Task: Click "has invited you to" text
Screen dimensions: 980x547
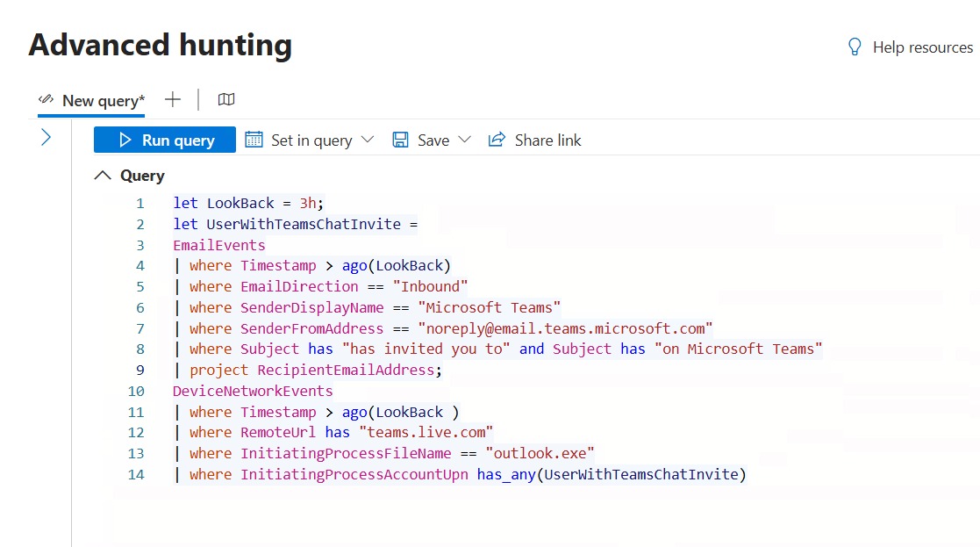Action: 426,349
